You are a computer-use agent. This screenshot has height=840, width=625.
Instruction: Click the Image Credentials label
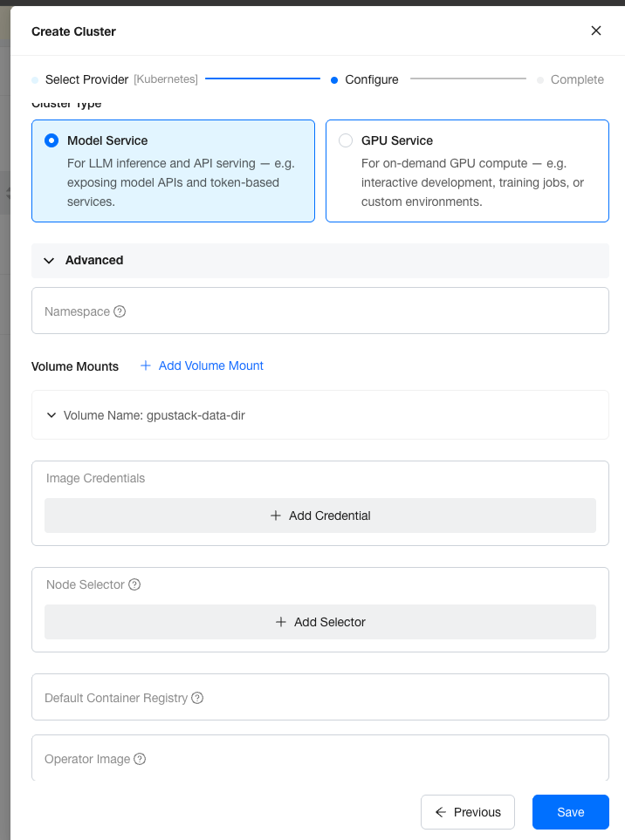point(95,478)
